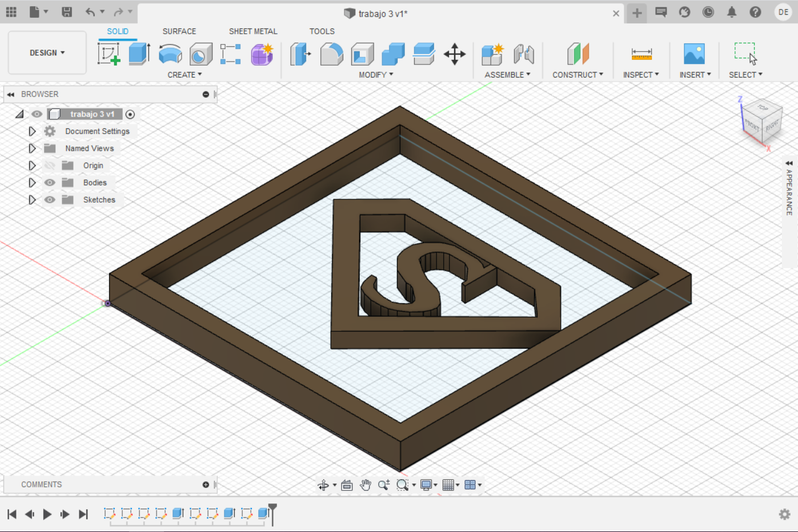
Task: Activate the trabajo 3 v1 component radio button
Action: click(x=130, y=114)
